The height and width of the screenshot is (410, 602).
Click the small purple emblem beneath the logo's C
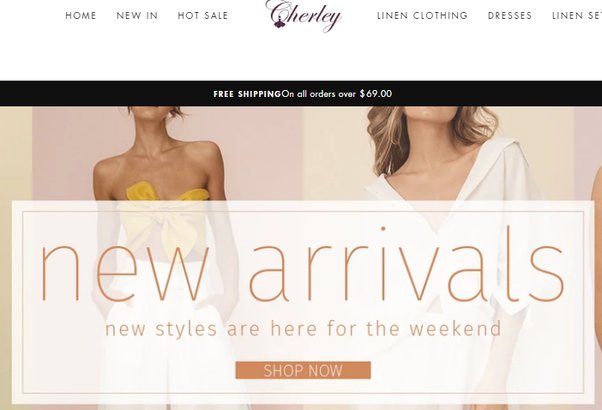(x=278, y=24)
